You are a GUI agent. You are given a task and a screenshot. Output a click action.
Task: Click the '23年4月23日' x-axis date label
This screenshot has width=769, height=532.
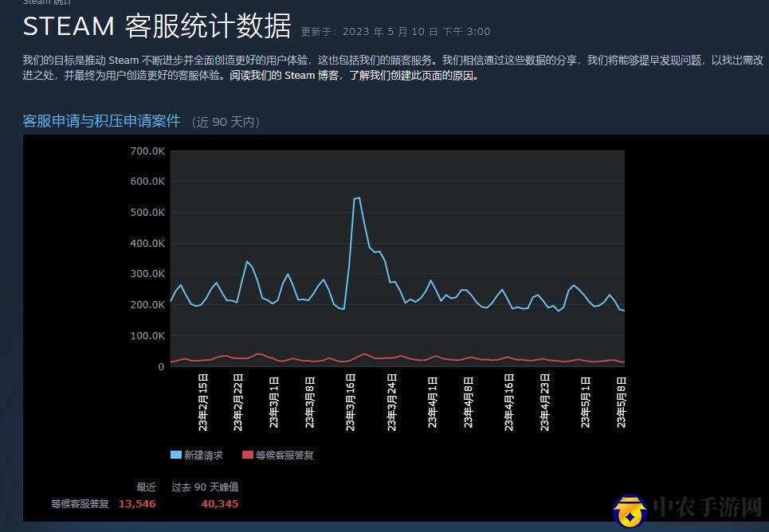pos(545,402)
